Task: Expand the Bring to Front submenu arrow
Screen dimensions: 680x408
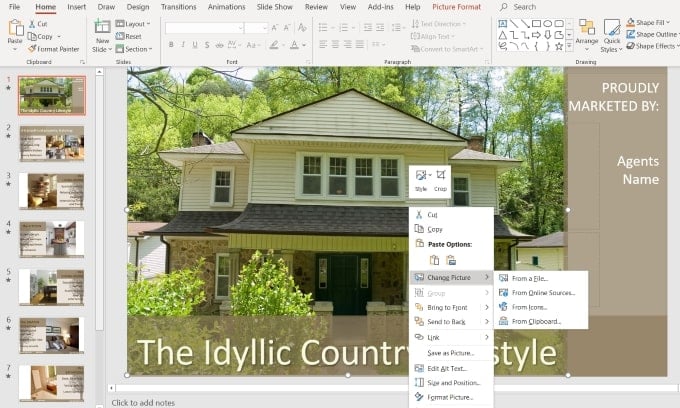Action: point(487,308)
